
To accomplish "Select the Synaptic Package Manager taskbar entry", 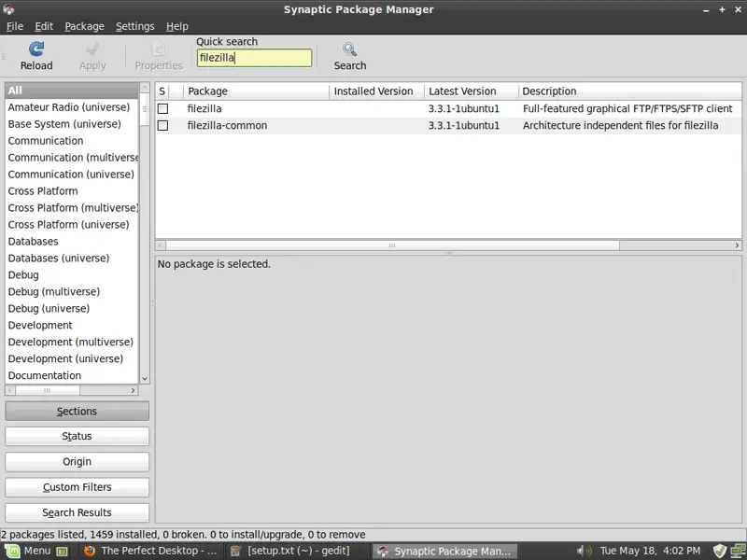I will coord(444,551).
